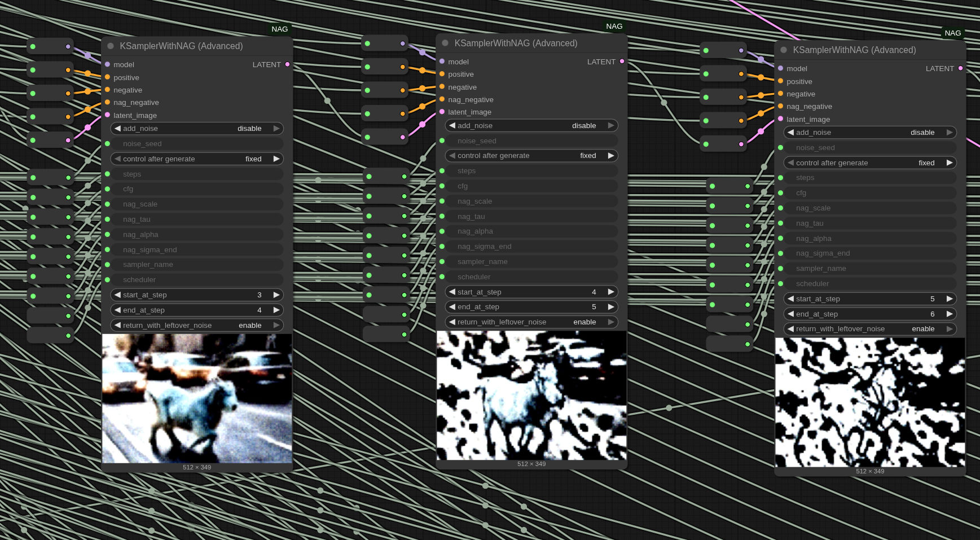Decrease end_at_step with left arrow on middle node
Viewport: 980px width, 540px height.
452,307
